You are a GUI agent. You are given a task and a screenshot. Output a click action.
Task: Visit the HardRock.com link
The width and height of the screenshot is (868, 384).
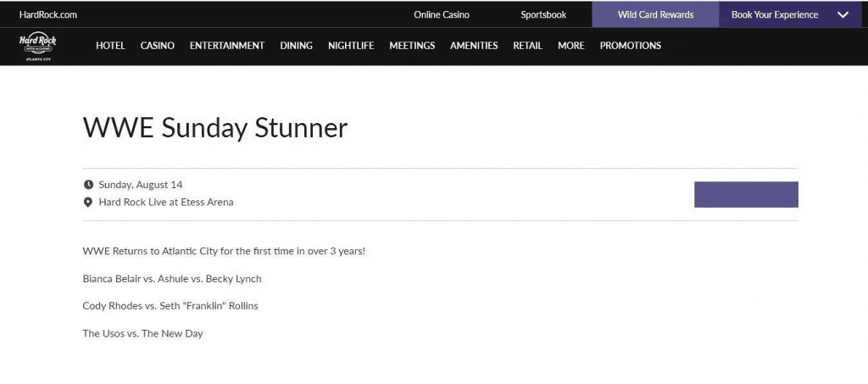point(48,14)
